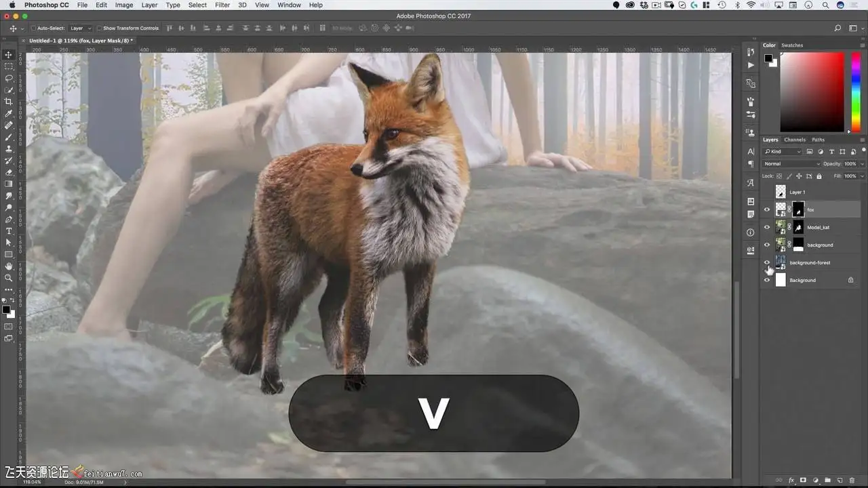Select the Brush tool
The image size is (868, 488).
pos(9,137)
